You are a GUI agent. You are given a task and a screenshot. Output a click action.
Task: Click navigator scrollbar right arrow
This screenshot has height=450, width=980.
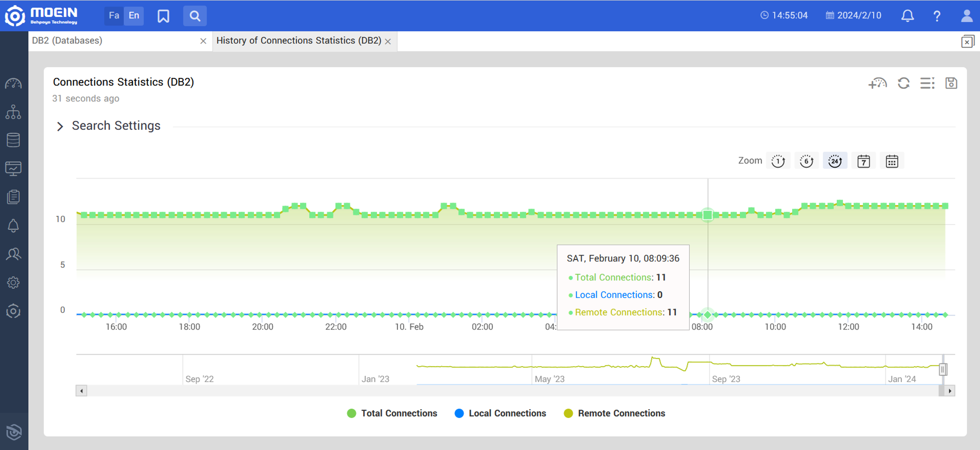[950, 391]
